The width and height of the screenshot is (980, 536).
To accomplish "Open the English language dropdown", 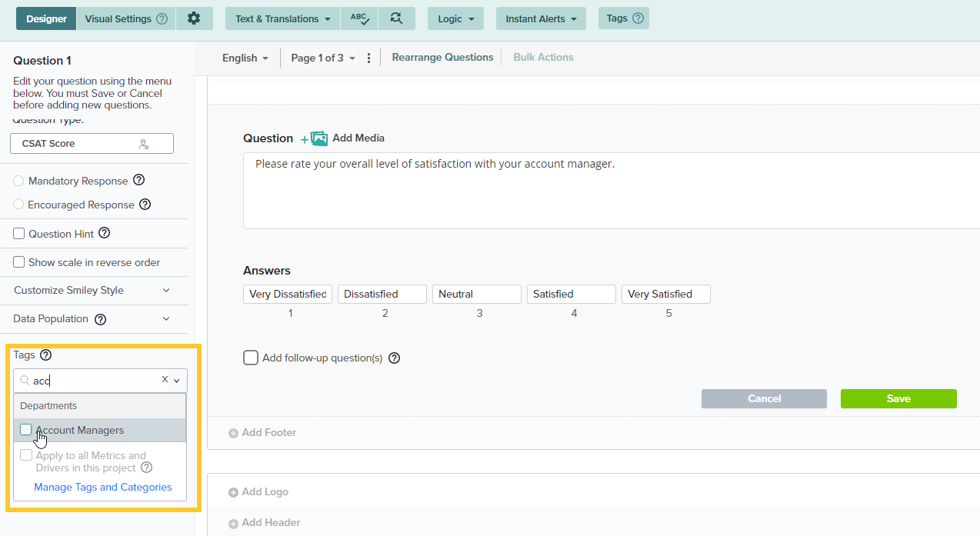I will click(245, 58).
